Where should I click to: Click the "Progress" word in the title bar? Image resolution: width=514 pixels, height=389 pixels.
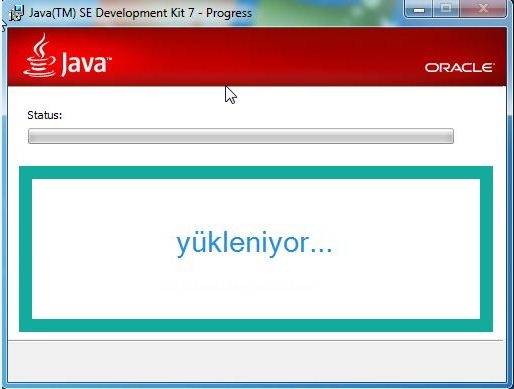(x=229, y=13)
